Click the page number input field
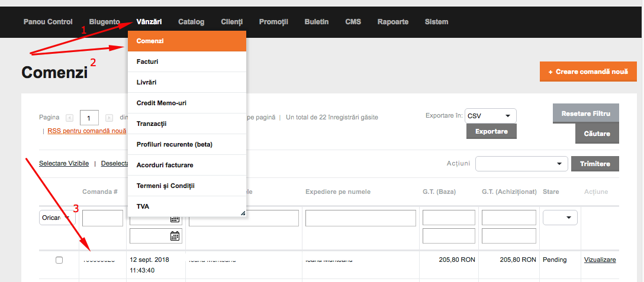Viewport: 644px width, 282px height. [89, 118]
